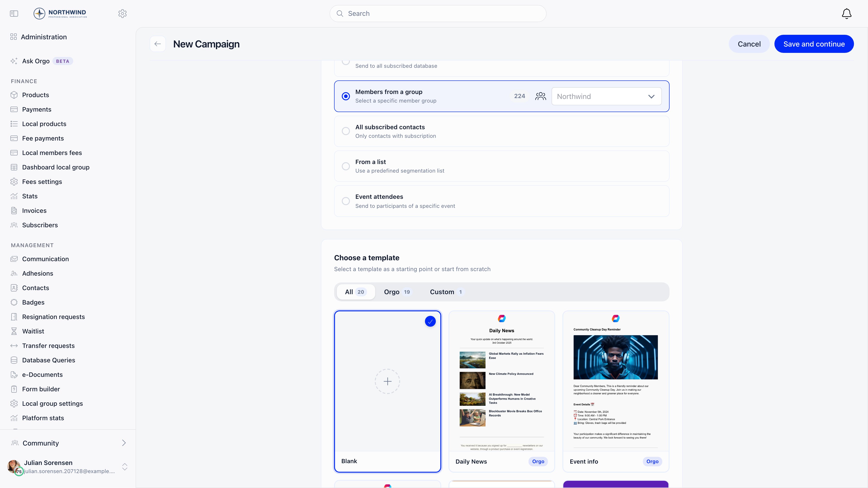Select the Event attendees radio

pos(346,201)
